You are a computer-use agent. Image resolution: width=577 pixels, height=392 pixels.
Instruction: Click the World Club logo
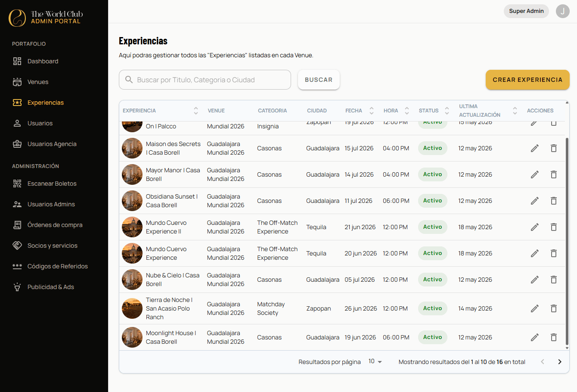(x=46, y=18)
